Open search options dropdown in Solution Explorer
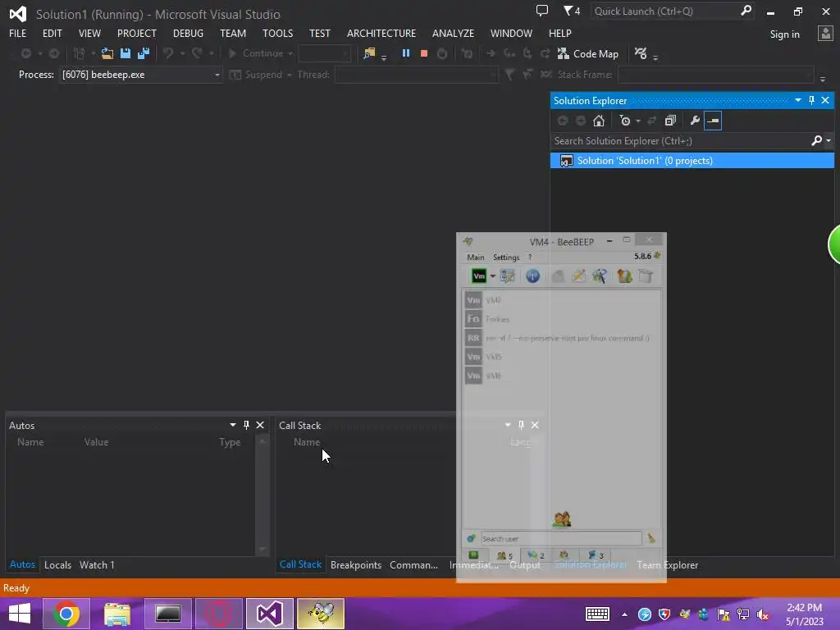This screenshot has width=840, height=630. click(829, 141)
